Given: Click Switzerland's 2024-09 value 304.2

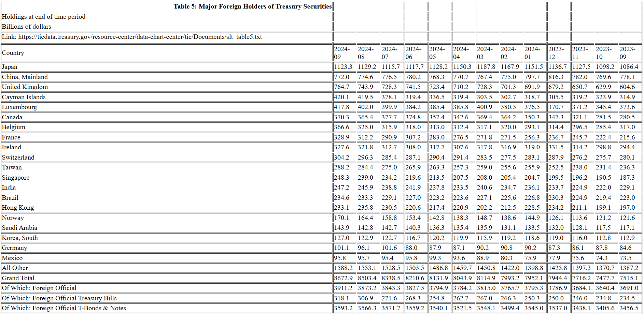Looking at the screenshot, I should [342, 158].
